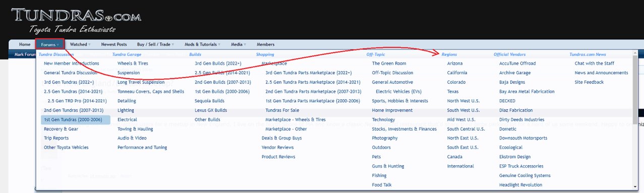
Task: Open Other Toyota Vehicles forum
Action: point(66,148)
